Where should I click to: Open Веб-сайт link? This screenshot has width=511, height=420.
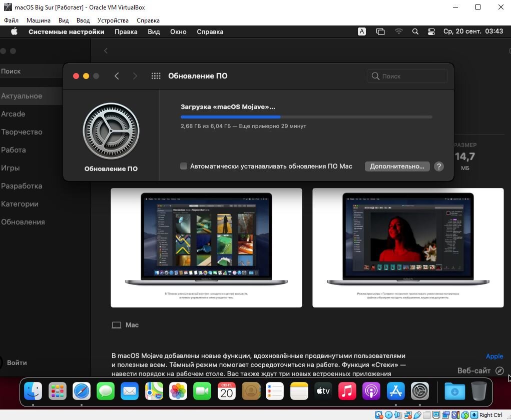click(480, 370)
